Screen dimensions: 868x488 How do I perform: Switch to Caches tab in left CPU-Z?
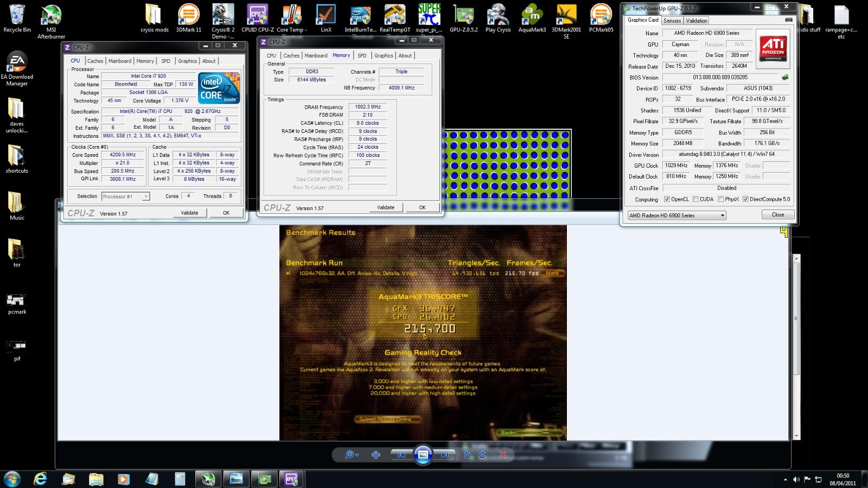coord(95,61)
